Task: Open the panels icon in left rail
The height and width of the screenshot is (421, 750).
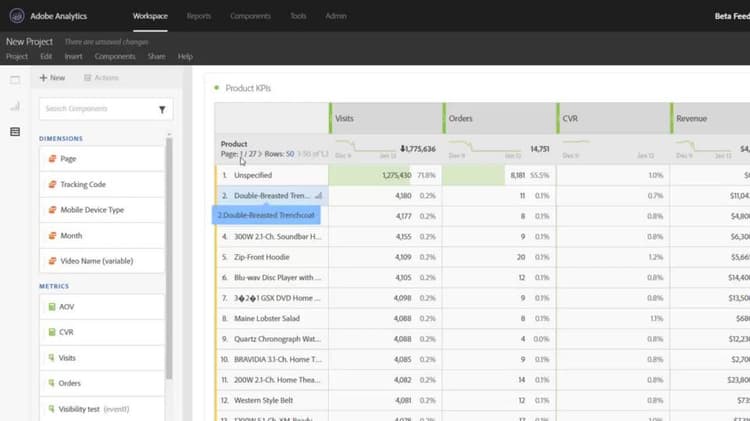Action: (x=15, y=80)
